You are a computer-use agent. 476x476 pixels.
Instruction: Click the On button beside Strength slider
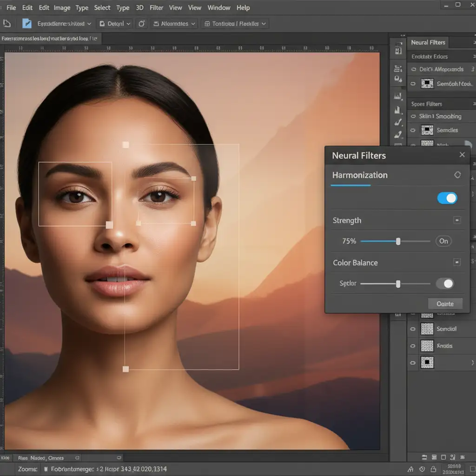click(x=443, y=241)
